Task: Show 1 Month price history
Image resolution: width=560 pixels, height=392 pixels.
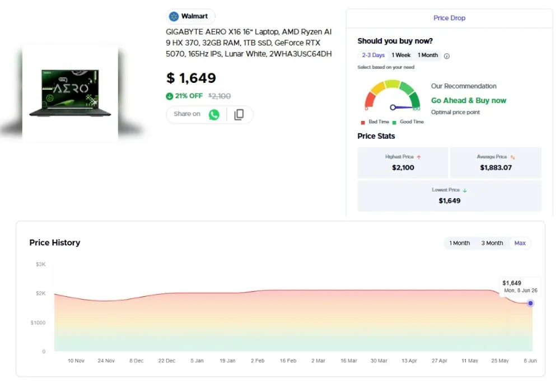Action: [x=459, y=243]
